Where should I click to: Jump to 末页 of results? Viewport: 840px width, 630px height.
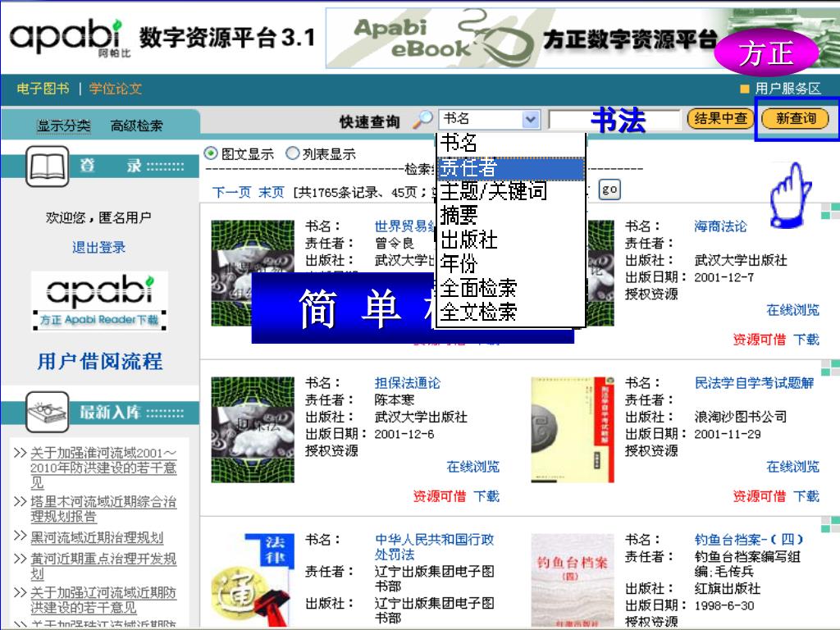tap(271, 192)
